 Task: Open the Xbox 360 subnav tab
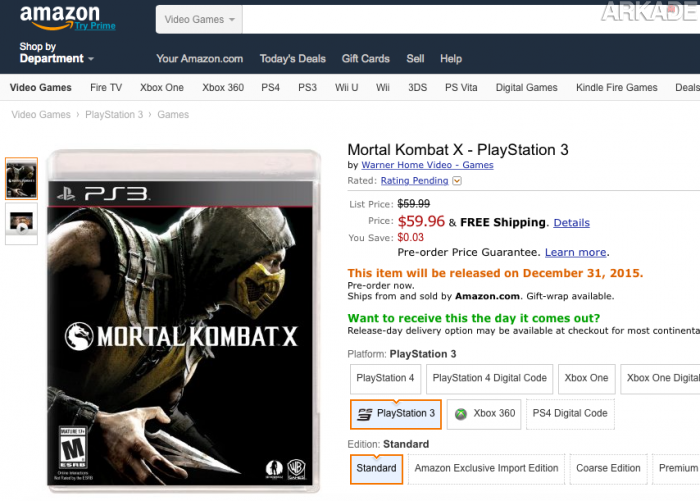point(223,88)
